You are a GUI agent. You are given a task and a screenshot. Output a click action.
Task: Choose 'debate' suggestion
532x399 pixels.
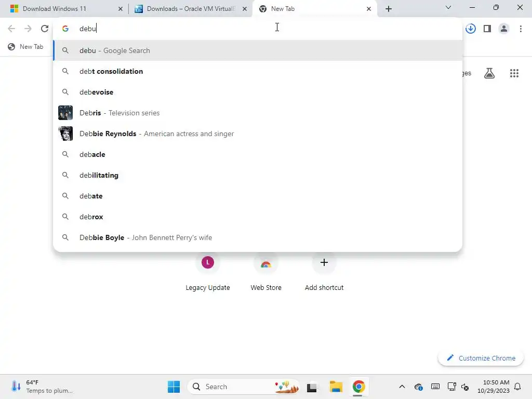(x=258, y=196)
